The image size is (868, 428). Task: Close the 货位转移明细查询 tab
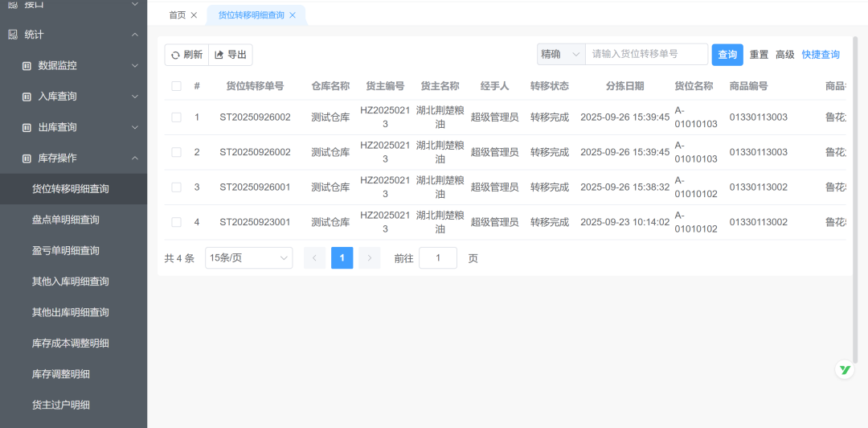(x=293, y=15)
